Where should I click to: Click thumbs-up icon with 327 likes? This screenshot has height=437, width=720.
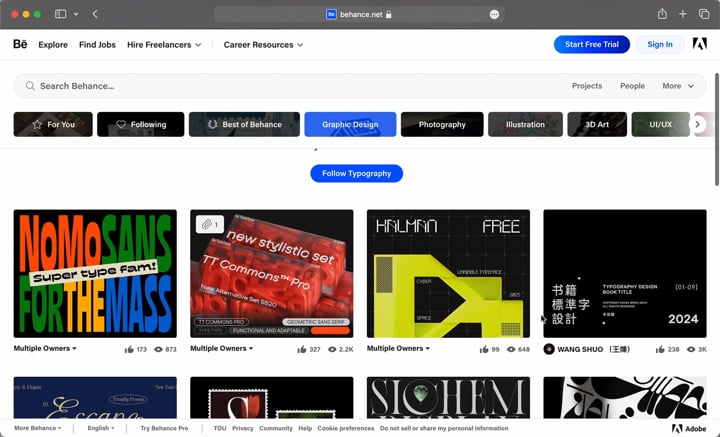pyautogui.click(x=302, y=349)
